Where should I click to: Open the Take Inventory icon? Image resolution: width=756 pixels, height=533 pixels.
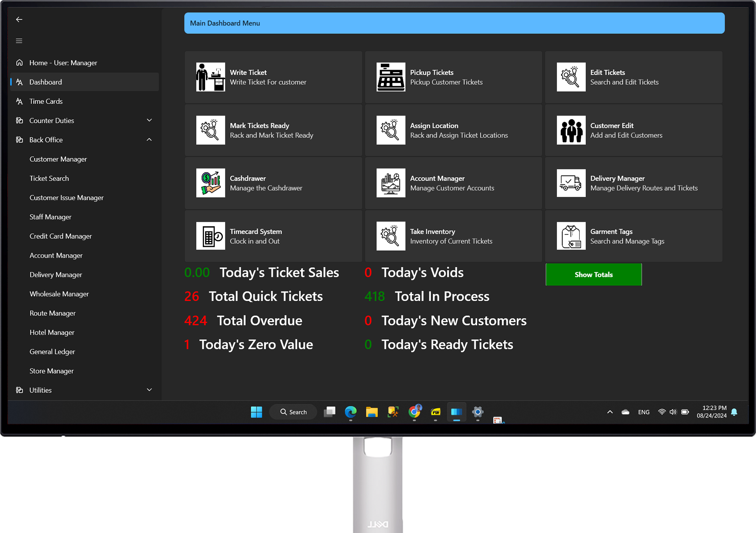[x=391, y=236]
